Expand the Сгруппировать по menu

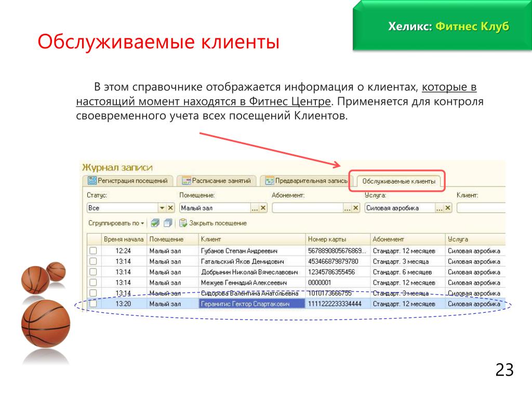(116, 223)
